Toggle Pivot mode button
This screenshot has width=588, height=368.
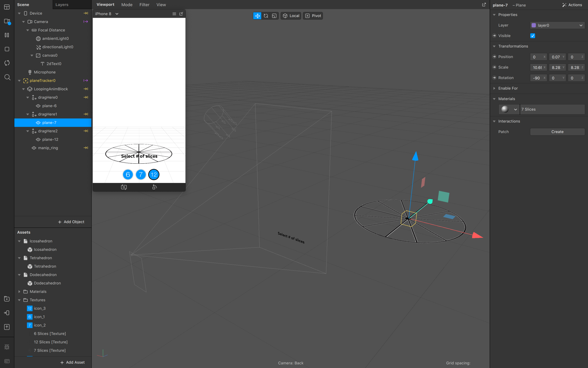313,16
